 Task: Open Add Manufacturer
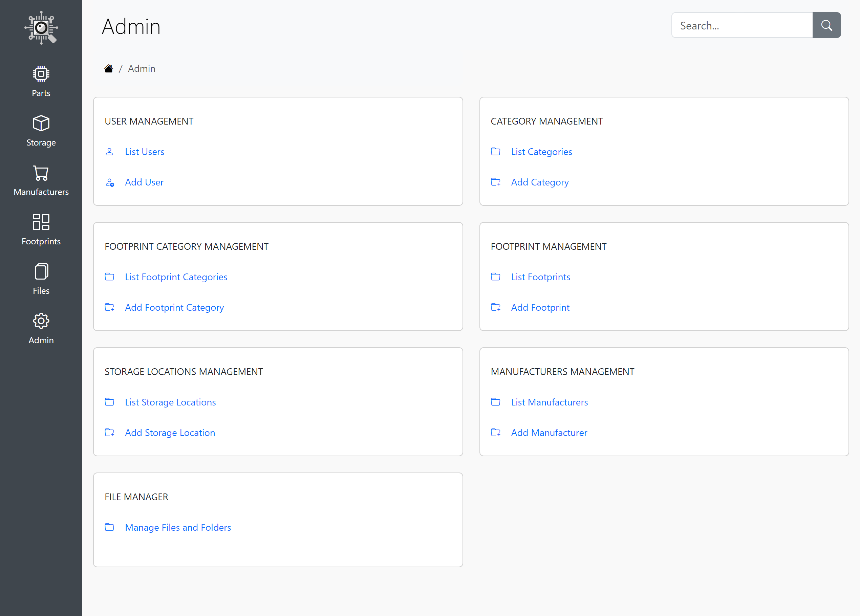[549, 432]
